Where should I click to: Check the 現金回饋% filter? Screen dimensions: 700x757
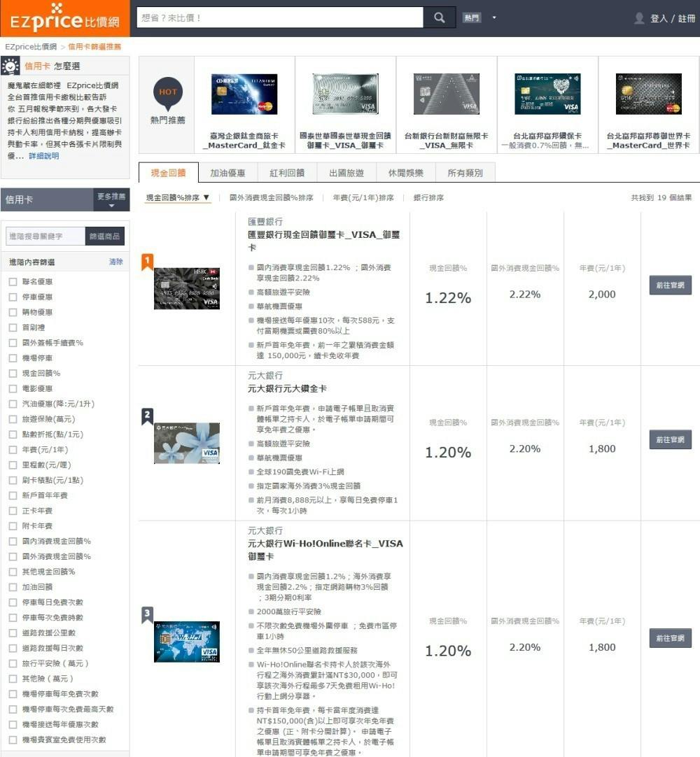(x=13, y=373)
